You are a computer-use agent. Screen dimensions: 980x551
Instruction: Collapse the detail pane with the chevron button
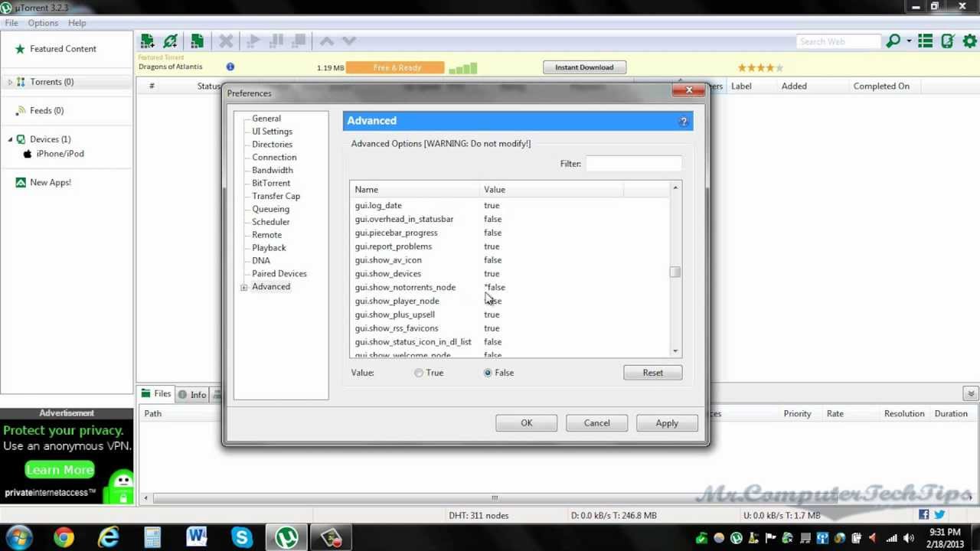[971, 393]
